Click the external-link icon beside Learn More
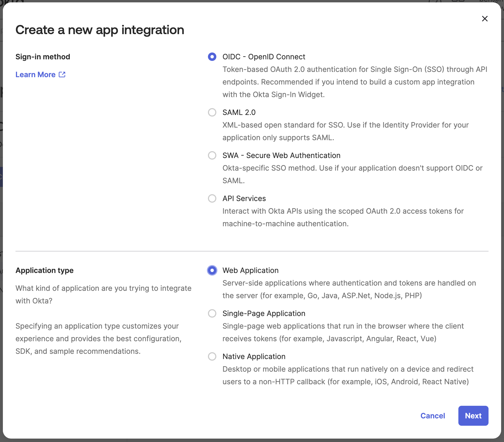 62,75
